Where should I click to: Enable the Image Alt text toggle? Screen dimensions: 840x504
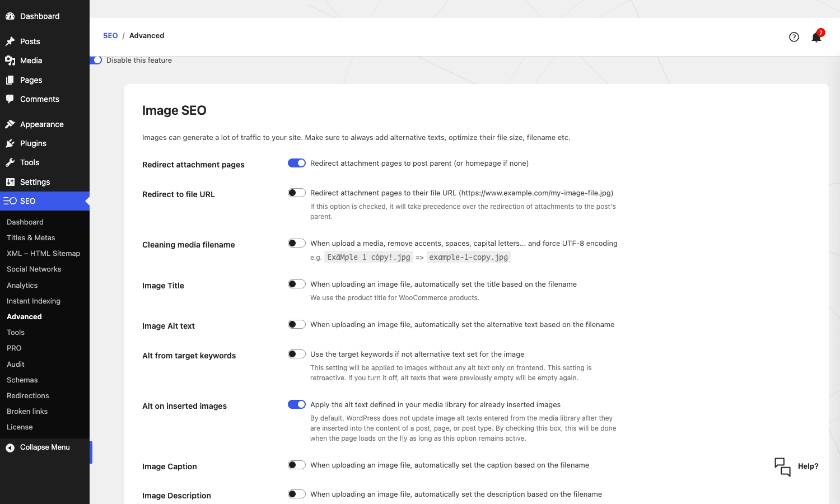pos(297,324)
